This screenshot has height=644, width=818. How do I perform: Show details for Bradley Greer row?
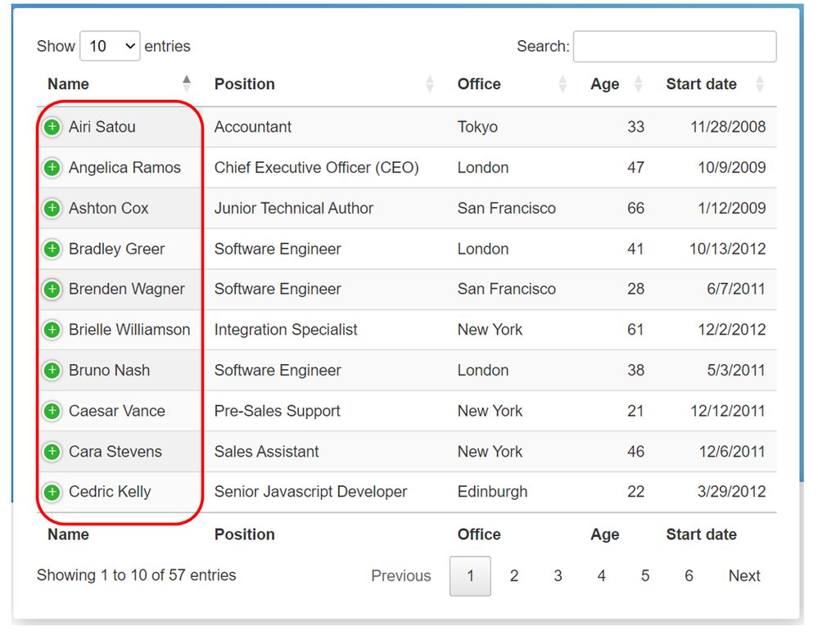tap(52, 249)
